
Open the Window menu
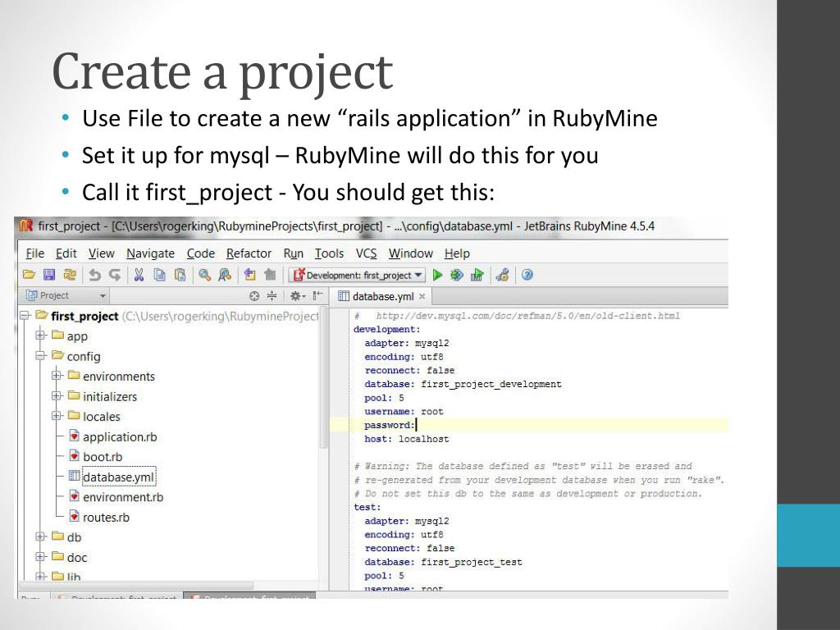coord(411,253)
